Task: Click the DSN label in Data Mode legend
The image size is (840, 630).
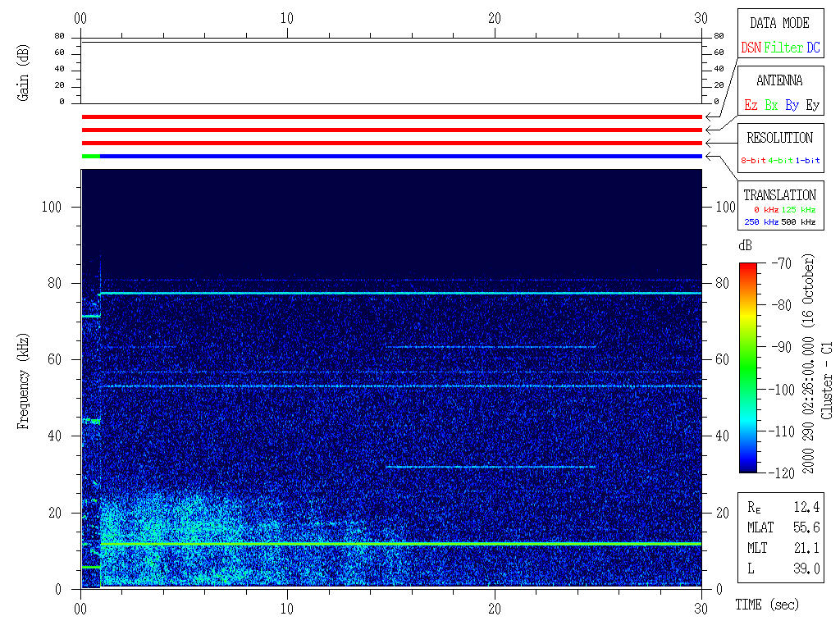Action: pos(751,48)
